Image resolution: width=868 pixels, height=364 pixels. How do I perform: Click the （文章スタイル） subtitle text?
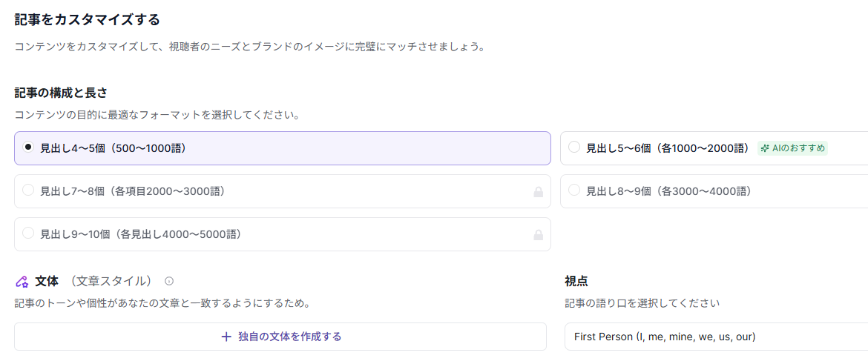111,282
